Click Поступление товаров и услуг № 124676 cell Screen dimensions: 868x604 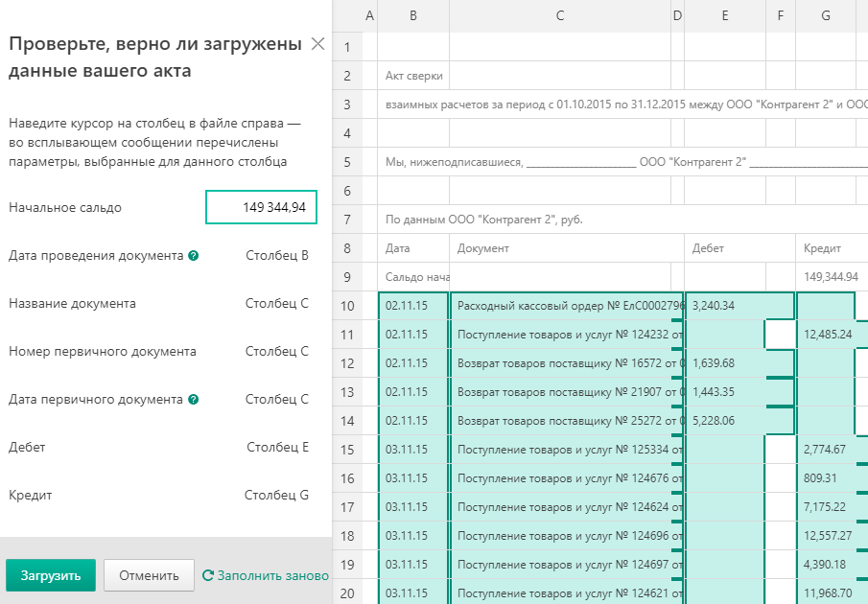(567, 478)
